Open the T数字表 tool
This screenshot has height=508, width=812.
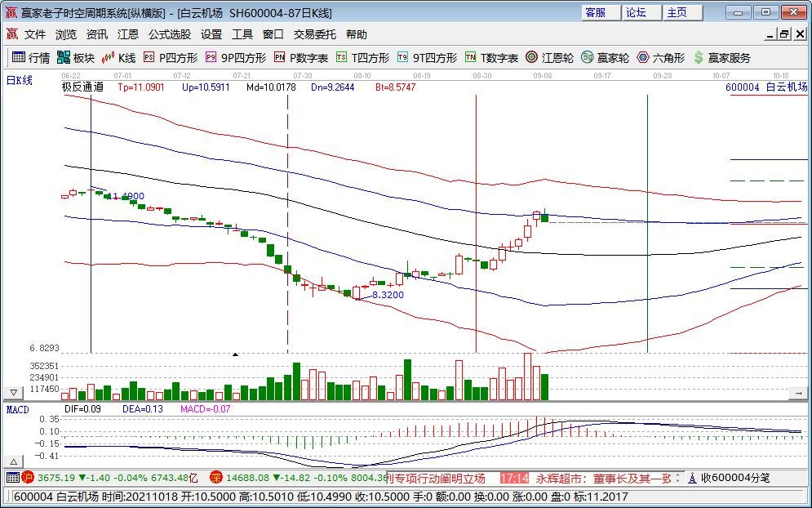click(x=491, y=57)
